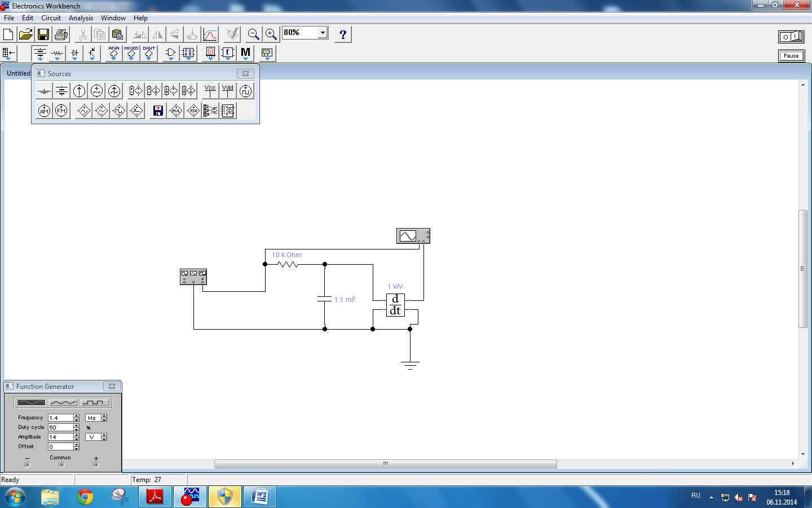Open the Digital ICs parts bin
Viewport: 812px width, 508px height.
tap(149, 54)
